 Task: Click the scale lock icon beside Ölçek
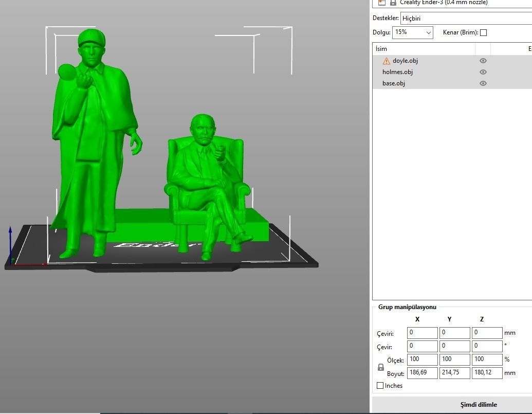click(x=381, y=367)
